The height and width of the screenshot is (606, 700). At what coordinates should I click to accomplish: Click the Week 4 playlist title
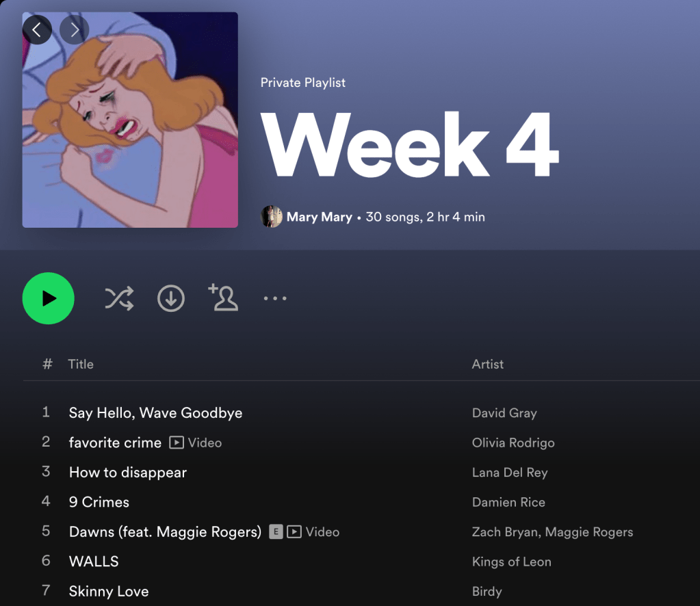click(409, 145)
